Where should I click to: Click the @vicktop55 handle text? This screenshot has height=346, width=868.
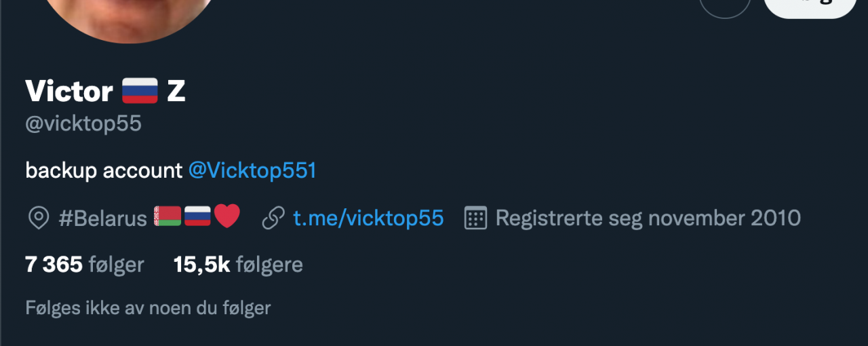click(83, 125)
